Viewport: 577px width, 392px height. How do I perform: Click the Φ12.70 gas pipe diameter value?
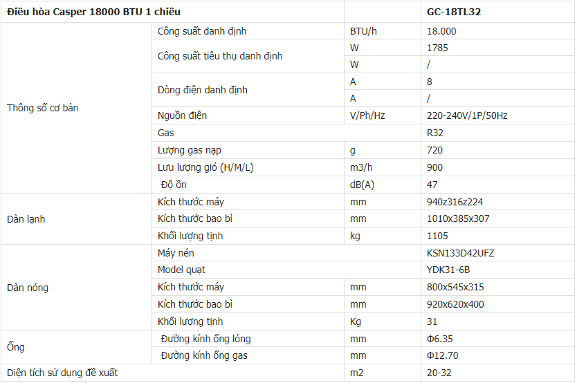(x=442, y=355)
